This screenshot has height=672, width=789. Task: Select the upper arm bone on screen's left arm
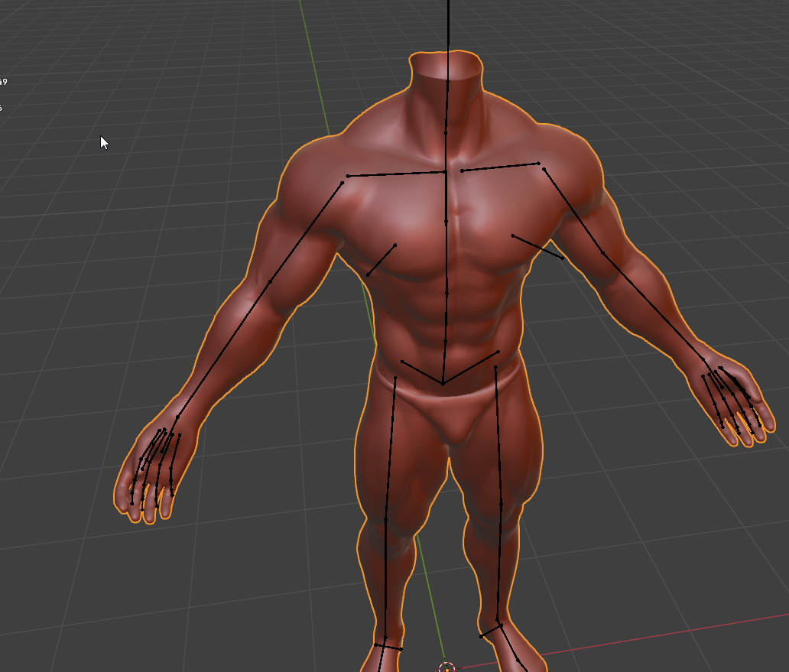click(307, 232)
